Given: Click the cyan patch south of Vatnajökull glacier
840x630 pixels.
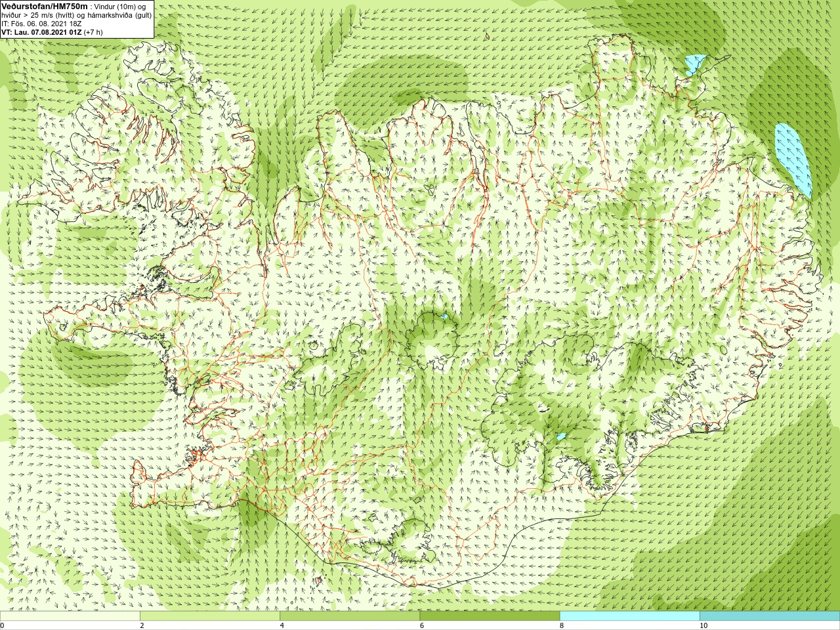Looking at the screenshot, I should 561,436.
